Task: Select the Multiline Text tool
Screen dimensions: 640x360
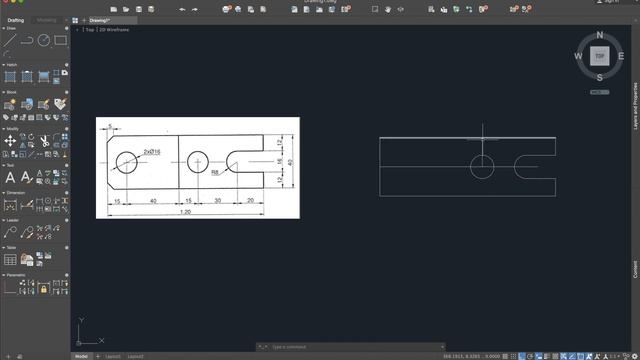Action: click(x=10, y=177)
